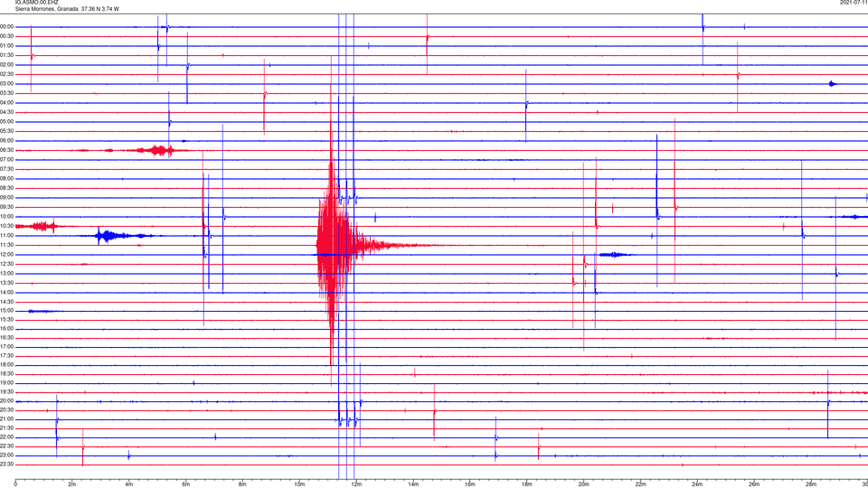868x488 pixels.
Task: Click the 19:30 time label
Action: [7, 391]
